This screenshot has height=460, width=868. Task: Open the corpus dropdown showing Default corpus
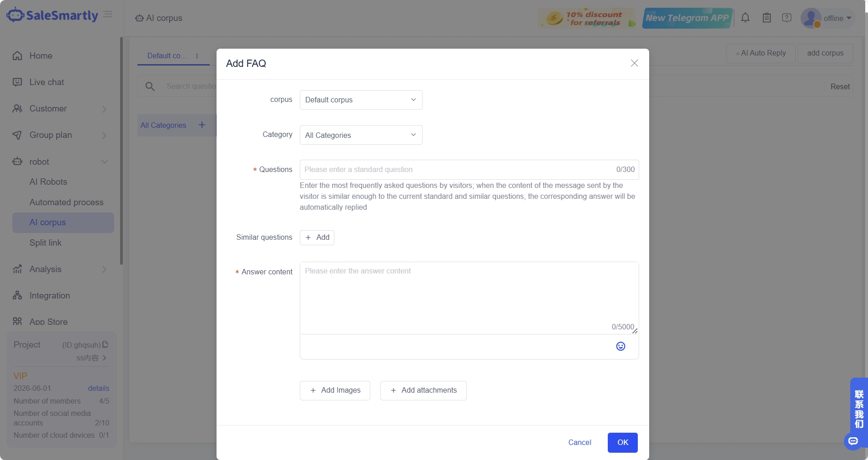(361, 100)
